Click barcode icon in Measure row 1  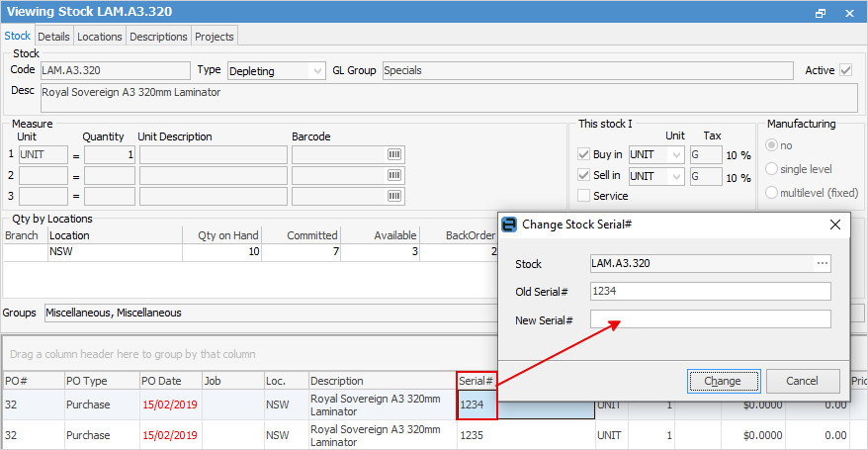(x=393, y=155)
